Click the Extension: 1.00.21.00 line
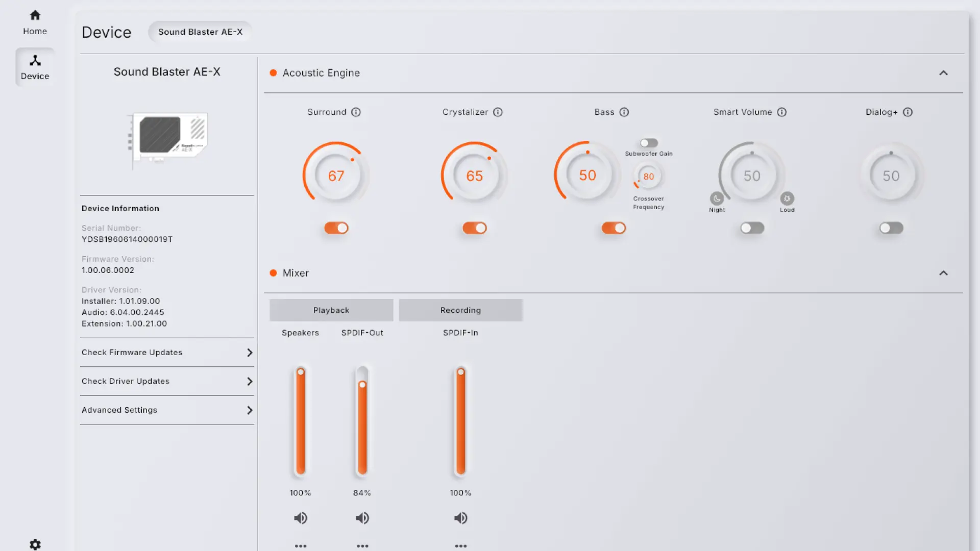Viewport: 980px width, 551px height. [x=124, y=323]
